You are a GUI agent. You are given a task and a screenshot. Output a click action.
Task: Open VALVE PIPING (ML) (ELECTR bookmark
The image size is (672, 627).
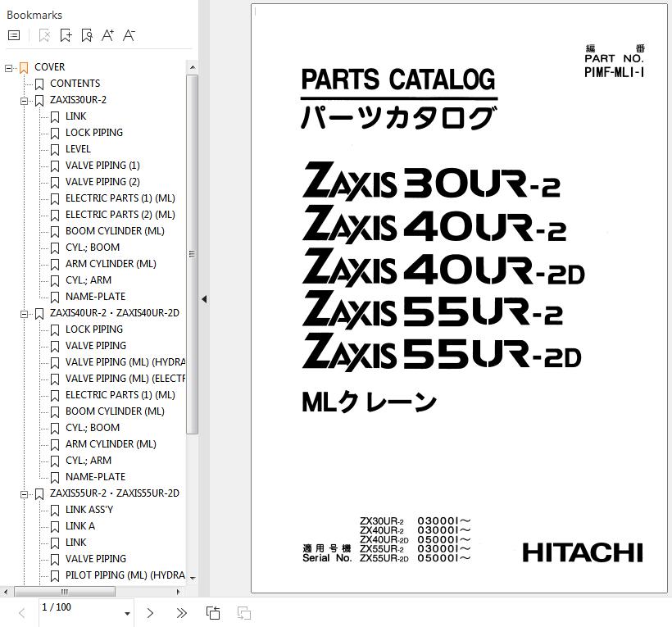pyautogui.click(x=125, y=379)
